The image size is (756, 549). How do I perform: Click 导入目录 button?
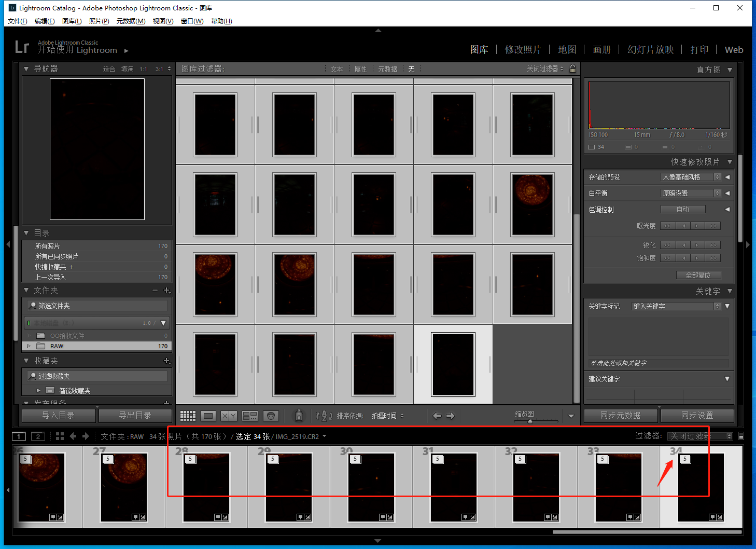59,415
